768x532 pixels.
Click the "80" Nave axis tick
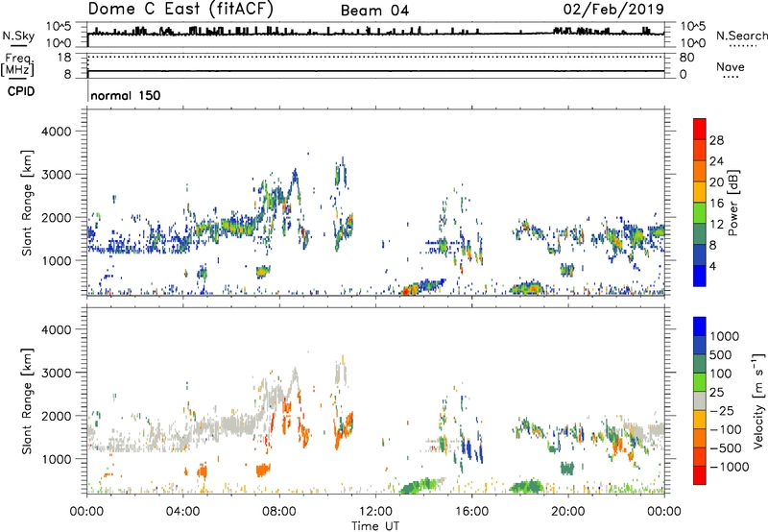[686, 58]
